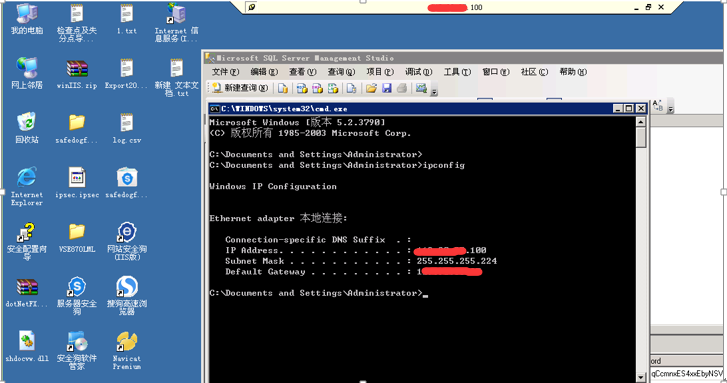
Task: Open the 社区(C) menu in SSMS
Action: coord(534,72)
